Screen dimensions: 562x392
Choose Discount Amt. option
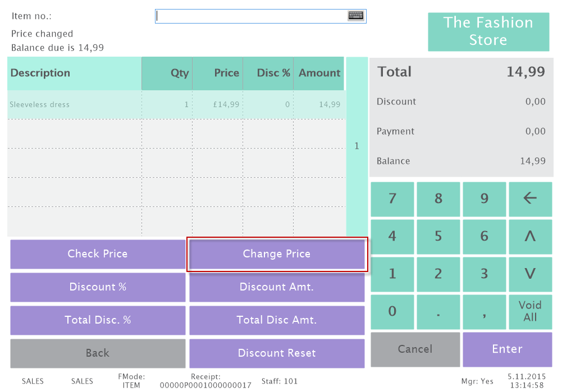tap(277, 287)
